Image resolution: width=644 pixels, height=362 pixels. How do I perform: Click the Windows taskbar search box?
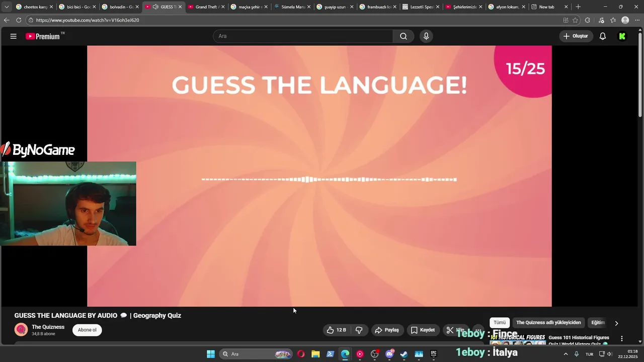(x=257, y=354)
